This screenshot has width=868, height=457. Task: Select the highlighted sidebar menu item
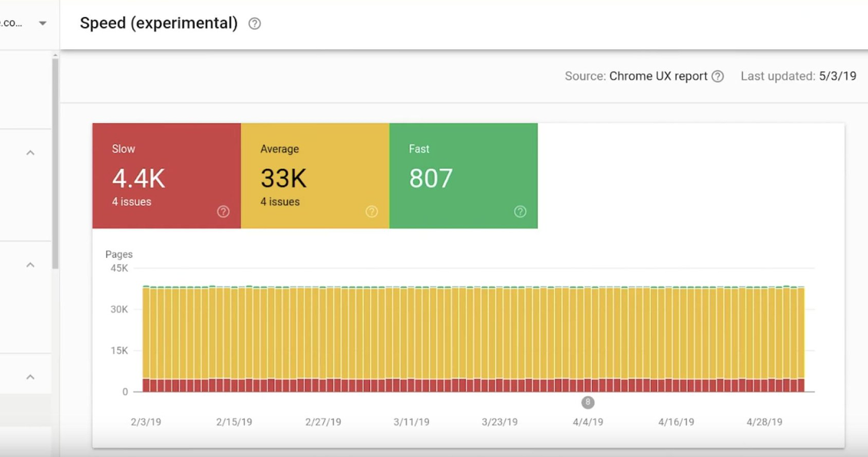tap(26, 411)
